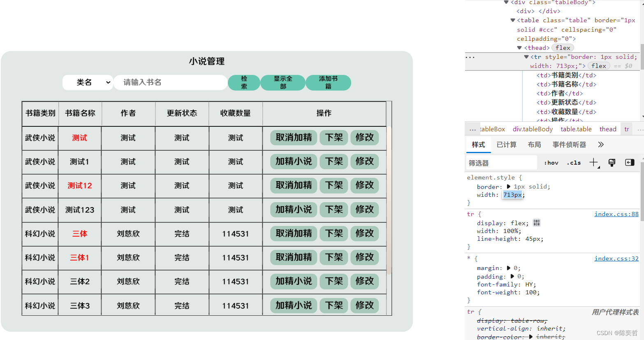Toggle the :hov element state button
The width and height of the screenshot is (644, 340).
click(x=551, y=163)
